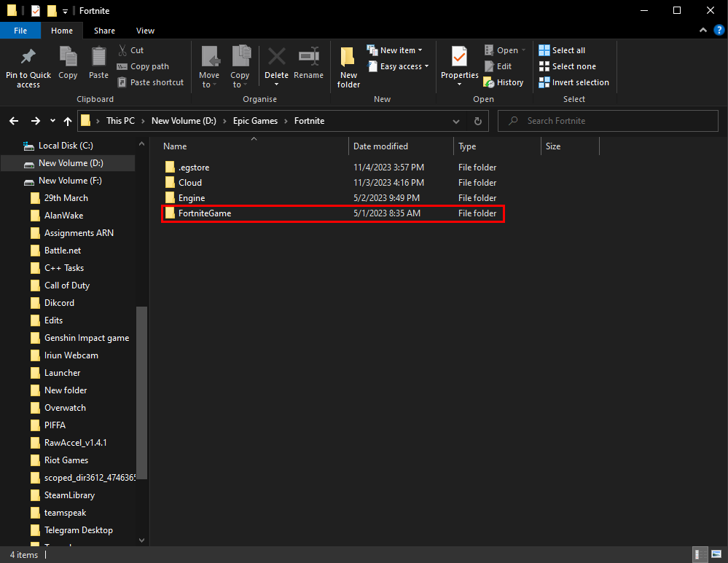Collapse the ribbon with the chevron
The image size is (728, 563).
pyautogui.click(x=703, y=30)
